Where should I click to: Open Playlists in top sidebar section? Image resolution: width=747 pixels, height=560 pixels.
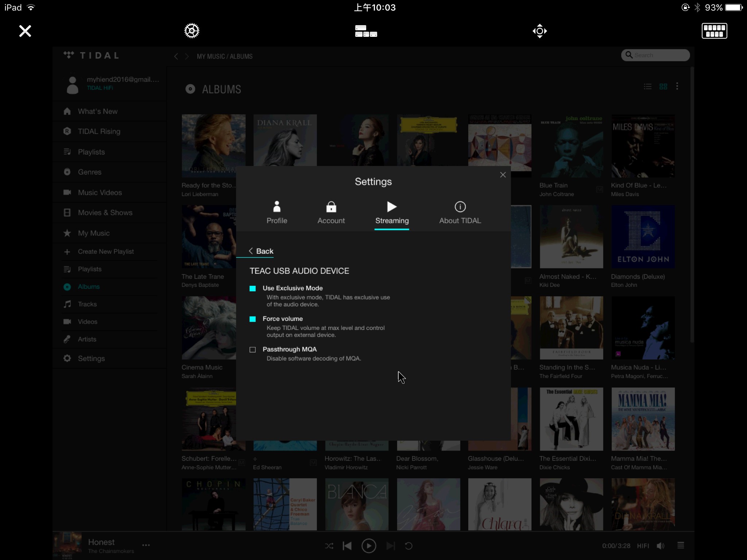click(109, 152)
